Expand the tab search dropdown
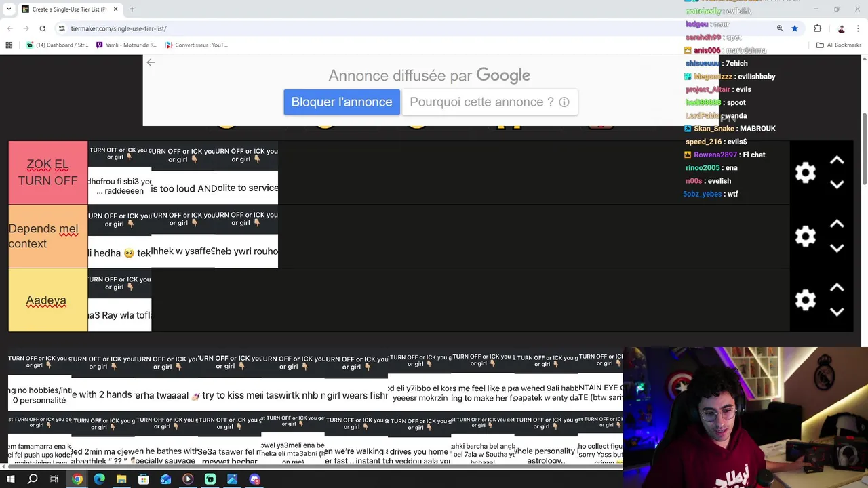 coord(9,9)
